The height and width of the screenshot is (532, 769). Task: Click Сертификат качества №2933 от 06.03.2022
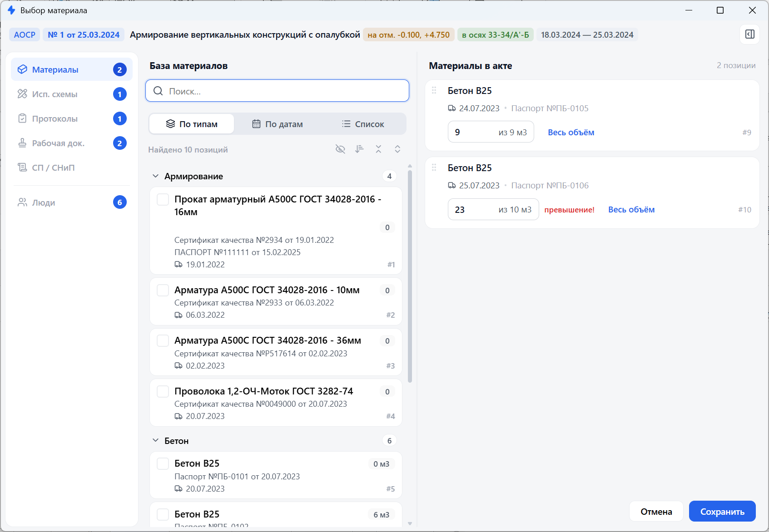(x=254, y=303)
